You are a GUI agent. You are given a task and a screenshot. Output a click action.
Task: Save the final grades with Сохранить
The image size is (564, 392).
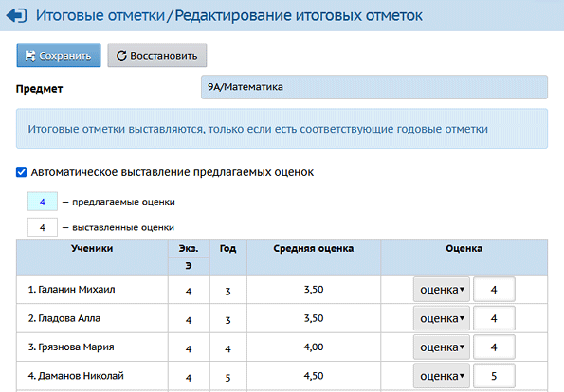59,55
